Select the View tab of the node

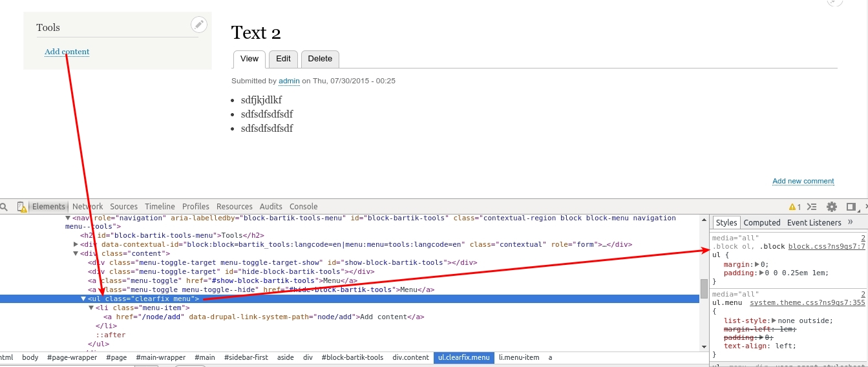click(249, 59)
